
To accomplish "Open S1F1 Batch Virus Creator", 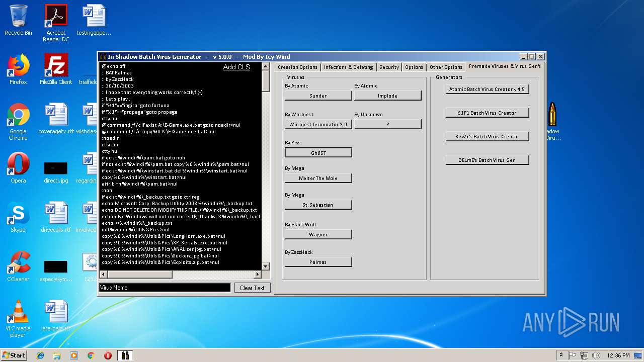I will click(487, 113).
